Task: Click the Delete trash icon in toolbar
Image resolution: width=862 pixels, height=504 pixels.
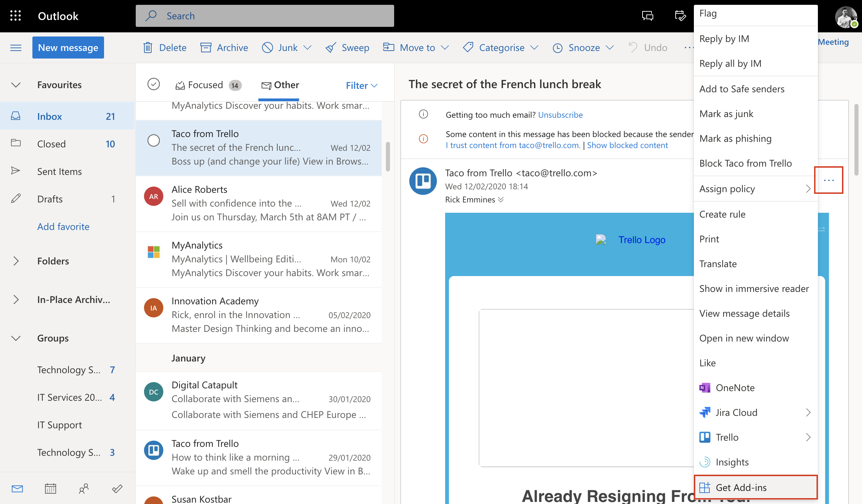Action: 148,48
